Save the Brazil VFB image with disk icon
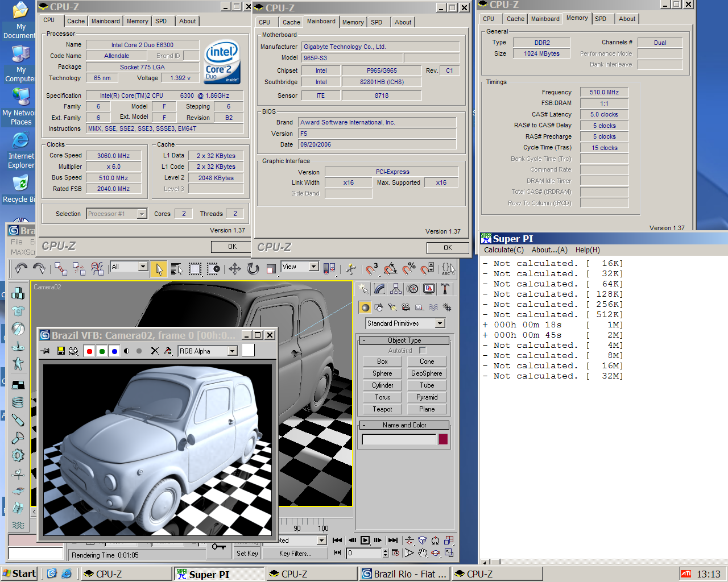The image size is (728, 582). point(61,351)
